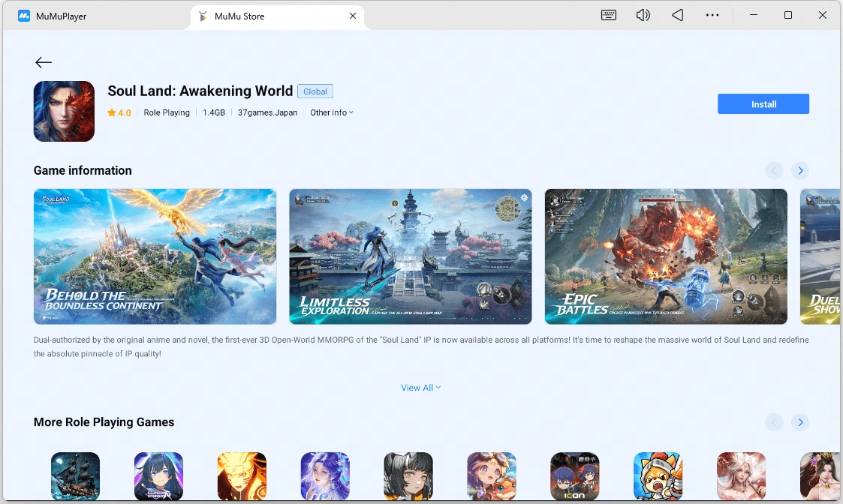The image size is (843, 504).
Task: Open the gray-haired cat-ear character game icon
Action: (408, 476)
